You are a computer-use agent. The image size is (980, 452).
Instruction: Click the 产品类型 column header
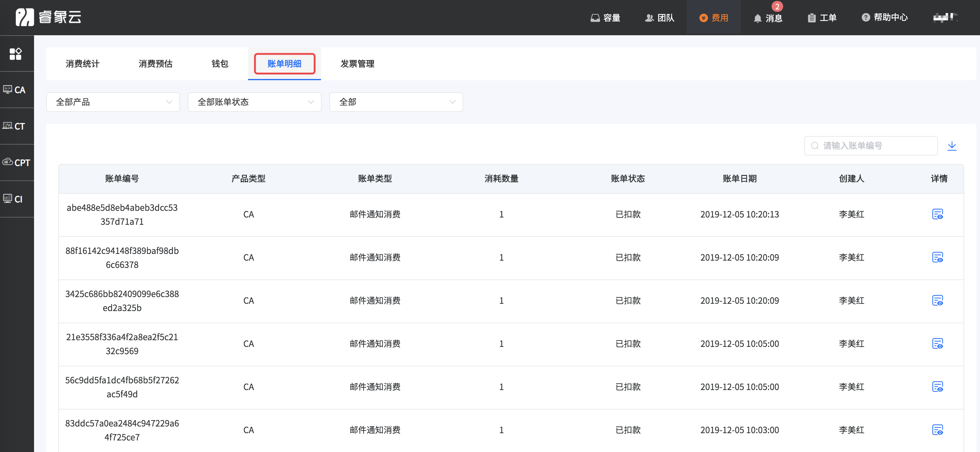(x=248, y=178)
